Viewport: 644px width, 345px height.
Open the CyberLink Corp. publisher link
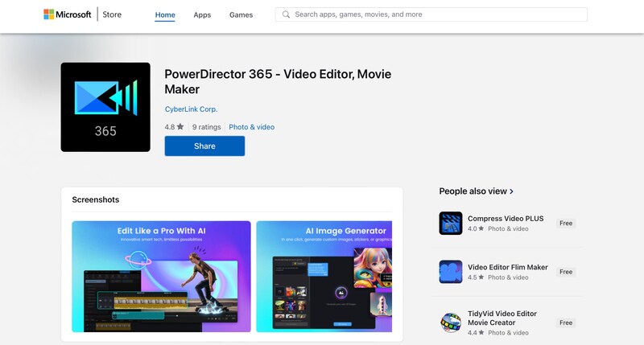click(x=191, y=109)
